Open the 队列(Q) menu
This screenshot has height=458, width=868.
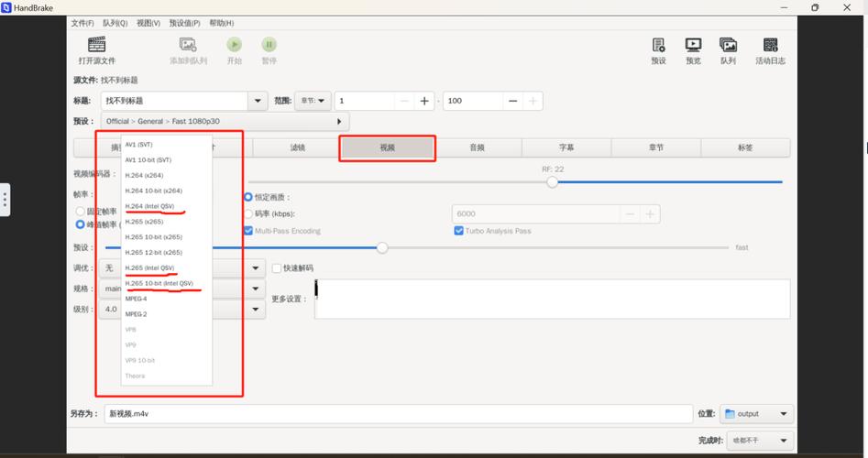point(115,23)
